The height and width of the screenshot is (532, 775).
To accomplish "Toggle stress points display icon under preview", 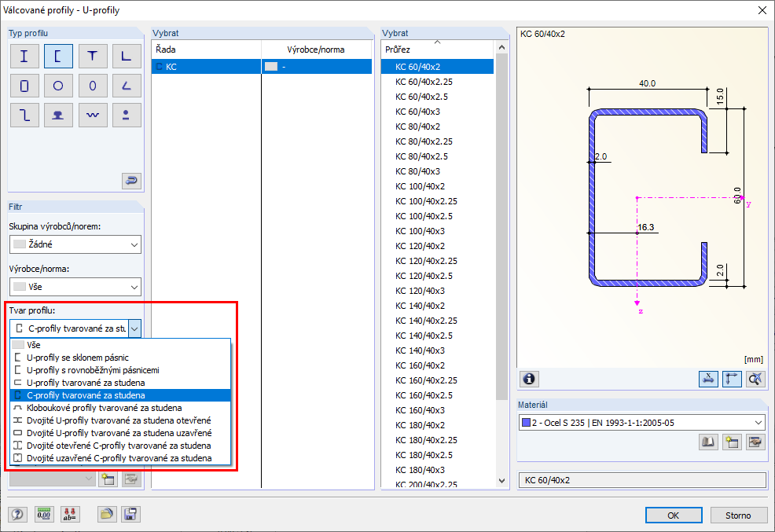I will point(708,379).
